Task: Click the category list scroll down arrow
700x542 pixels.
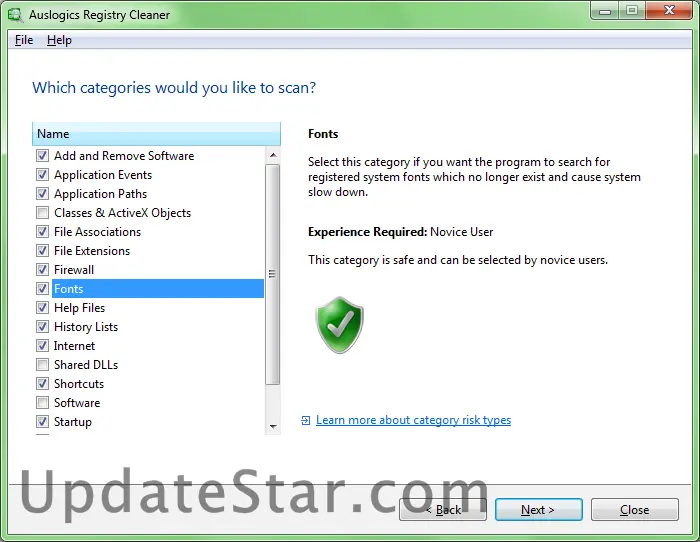Action: (273, 427)
